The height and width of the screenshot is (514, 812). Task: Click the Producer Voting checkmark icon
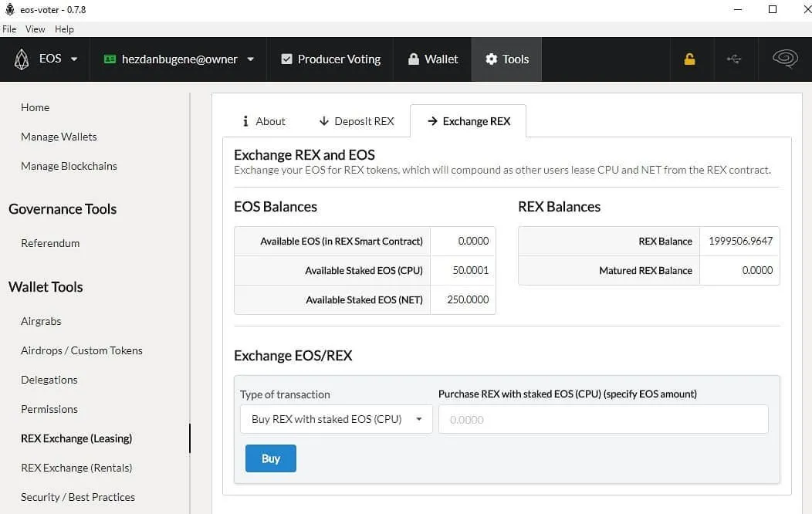[x=286, y=59]
